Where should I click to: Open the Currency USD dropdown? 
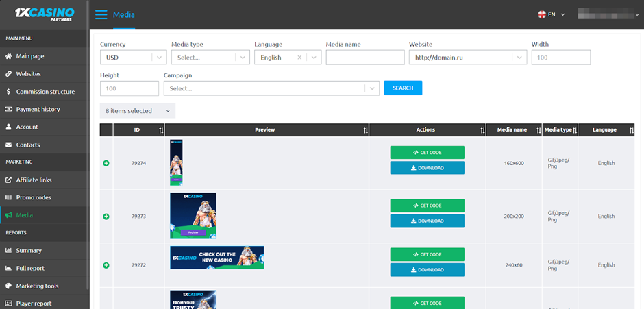tap(133, 58)
